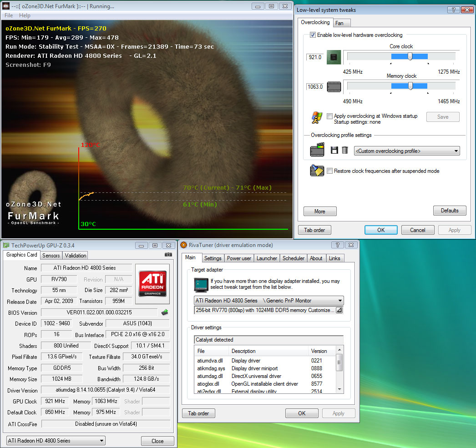Click the Defaults button
The width and height of the screenshot is (476, 448).
[450, 211]
